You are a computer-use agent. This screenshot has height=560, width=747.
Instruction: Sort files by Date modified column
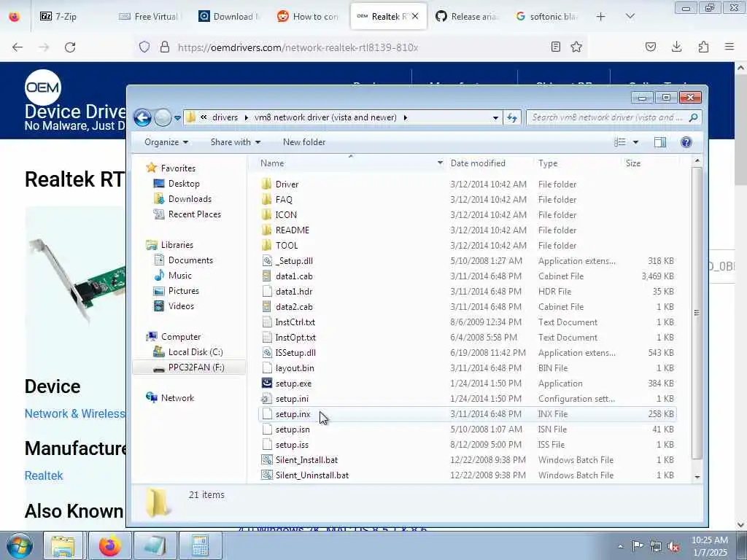pos(478,163)
